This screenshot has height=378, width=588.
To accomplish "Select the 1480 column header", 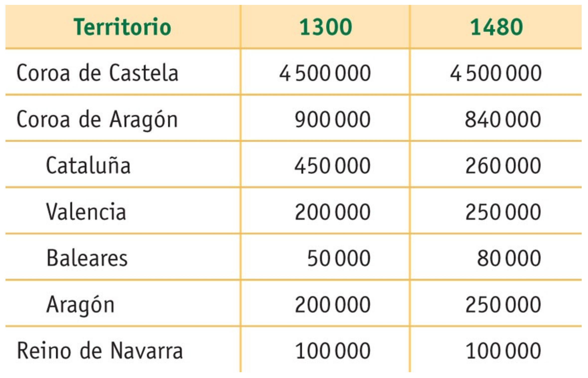I will coord(496,27).
